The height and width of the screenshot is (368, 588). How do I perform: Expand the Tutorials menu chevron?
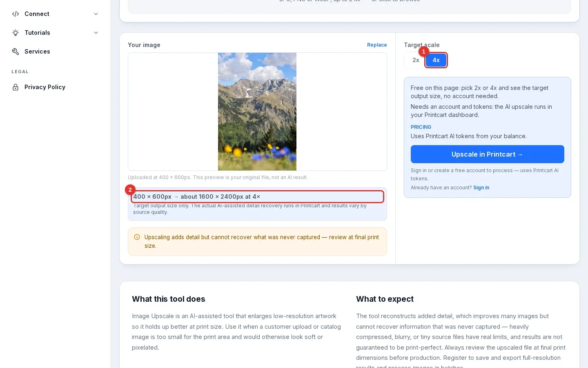click(96, 33)
